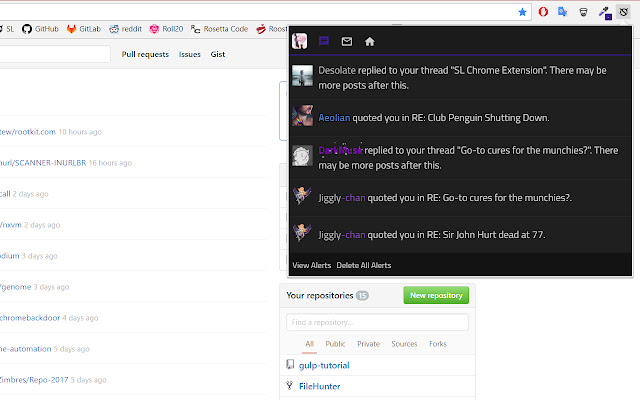Click the gulp-tutorial repo book icon

pyautogui.click(x=290, y=364)
